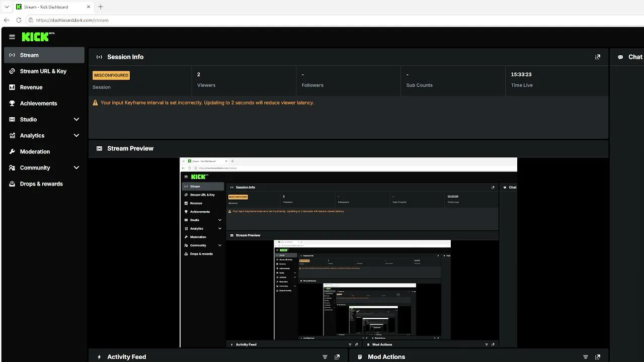Click the MISCONFIGURED session badge
Screen dimensions: 644x362
point(111,75)
